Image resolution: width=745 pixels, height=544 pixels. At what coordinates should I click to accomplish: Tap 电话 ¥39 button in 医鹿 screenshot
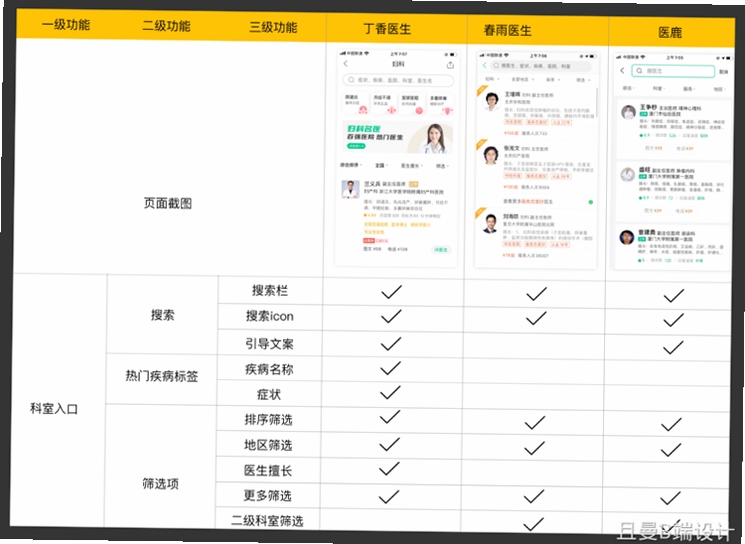[x=685, y=149]
